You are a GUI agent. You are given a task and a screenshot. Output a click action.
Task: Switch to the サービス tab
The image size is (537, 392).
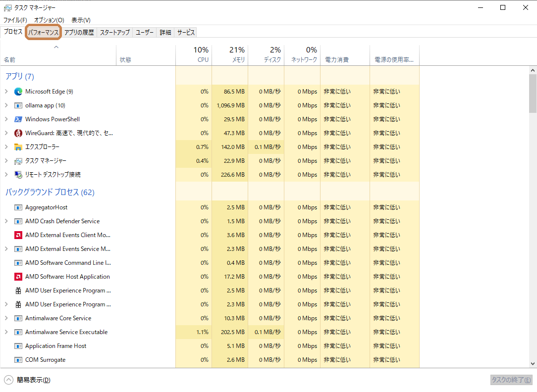tap(186, 33)
